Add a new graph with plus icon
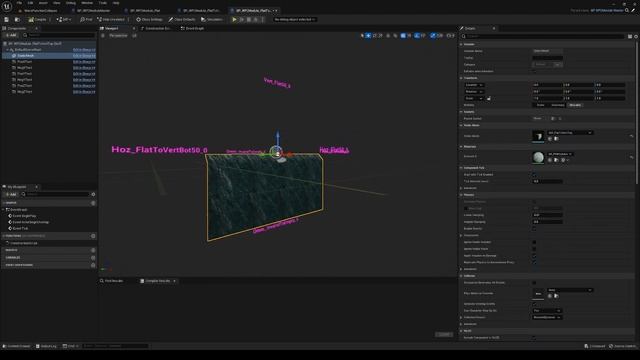 click(x=93, y=203)
